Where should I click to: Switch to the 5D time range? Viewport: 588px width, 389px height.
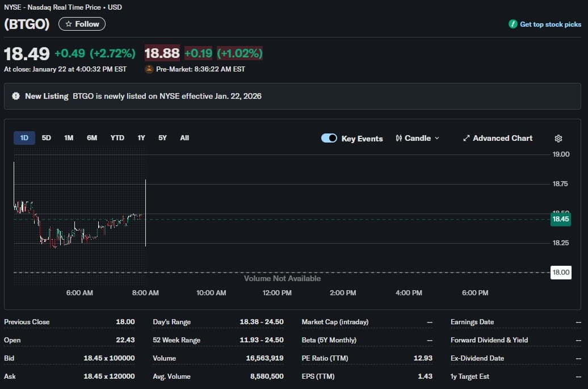(47, 138)
